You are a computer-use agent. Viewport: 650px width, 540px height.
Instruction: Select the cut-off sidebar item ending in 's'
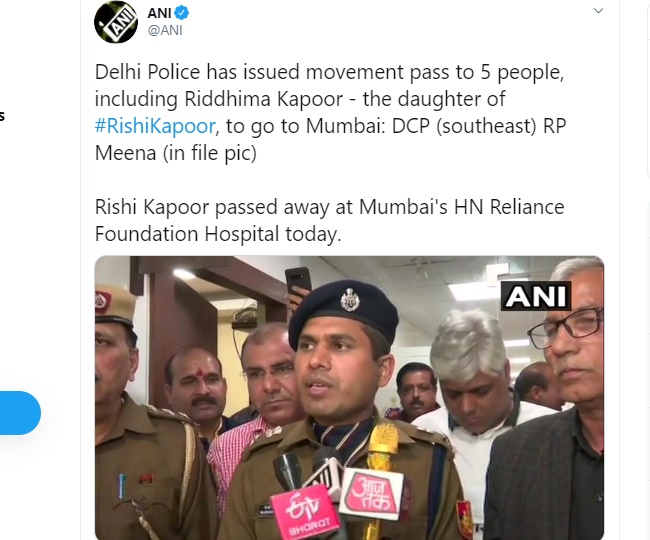[2, 116]
